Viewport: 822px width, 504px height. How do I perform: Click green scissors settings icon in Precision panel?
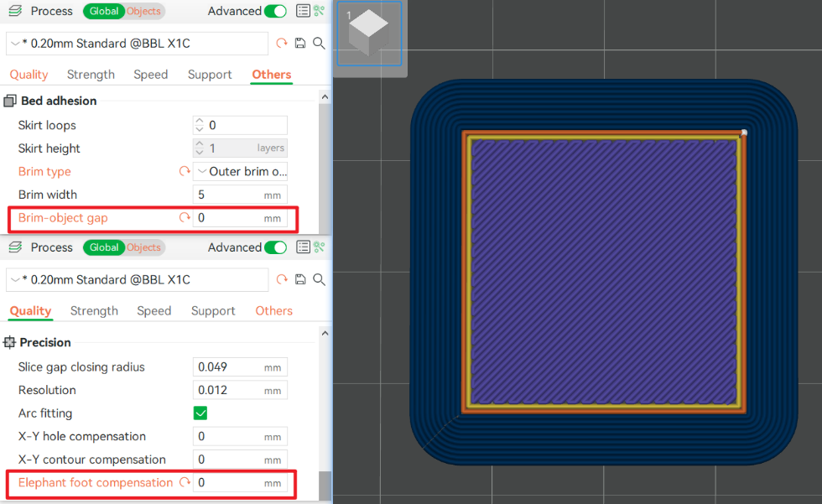(x=320, y=247)
